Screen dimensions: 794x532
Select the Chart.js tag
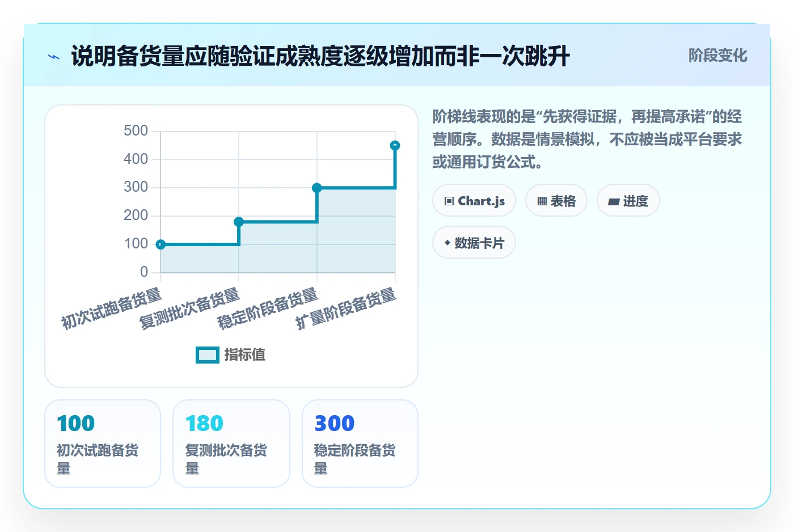pyautogui.click(x=474, y=201)
